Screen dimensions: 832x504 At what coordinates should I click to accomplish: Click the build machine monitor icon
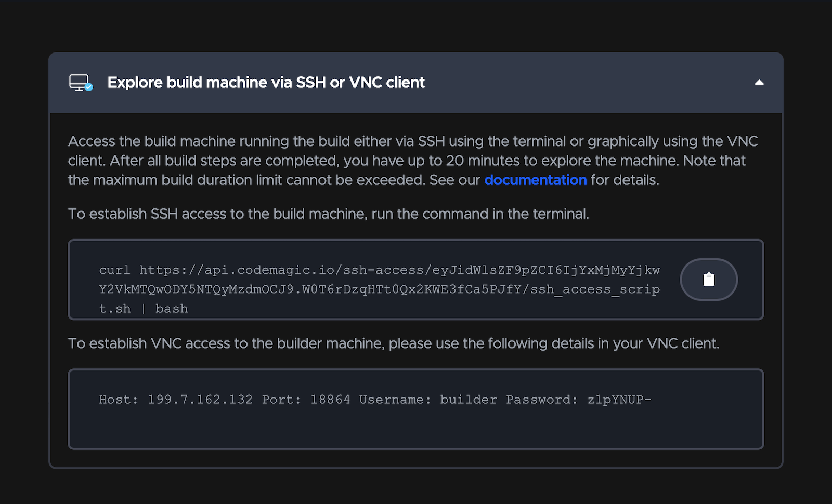coord(81,83)
